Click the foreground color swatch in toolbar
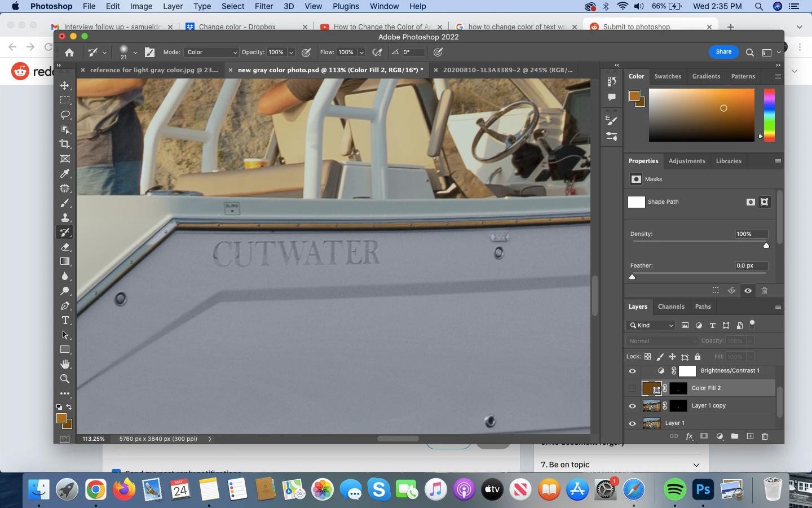Viewport: 812px width, 508px height. [61, 418]
